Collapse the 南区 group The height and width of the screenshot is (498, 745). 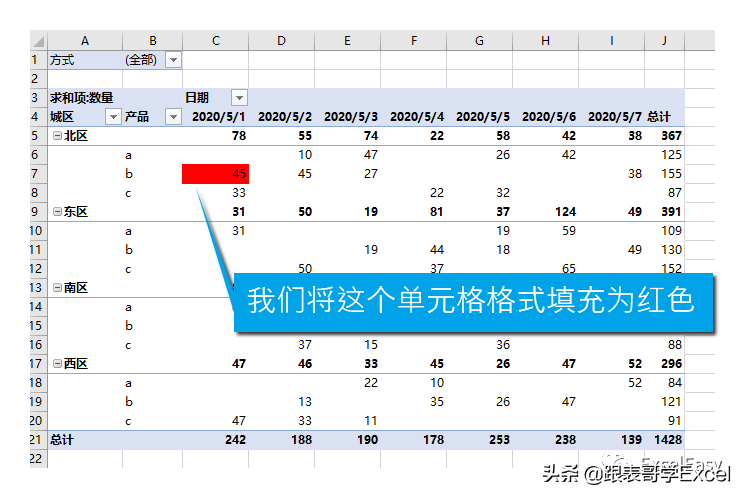coord(57,288)
